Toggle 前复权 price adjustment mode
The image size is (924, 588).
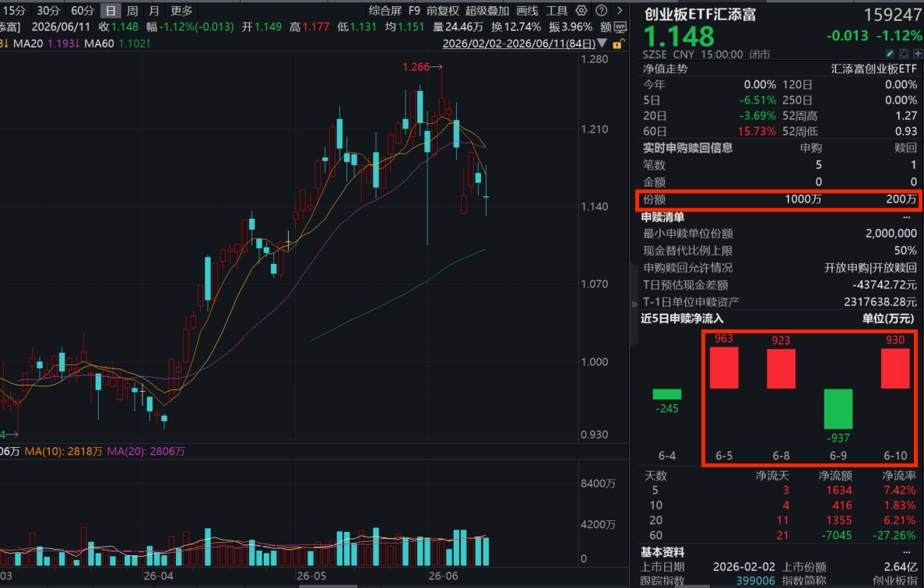point(443,11)
